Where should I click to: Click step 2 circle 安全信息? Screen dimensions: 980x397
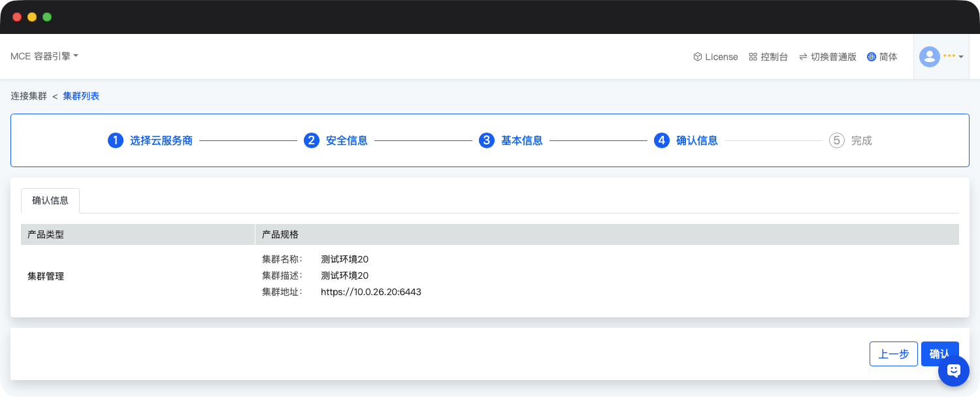pyautogui.click(x=312, y=140)
